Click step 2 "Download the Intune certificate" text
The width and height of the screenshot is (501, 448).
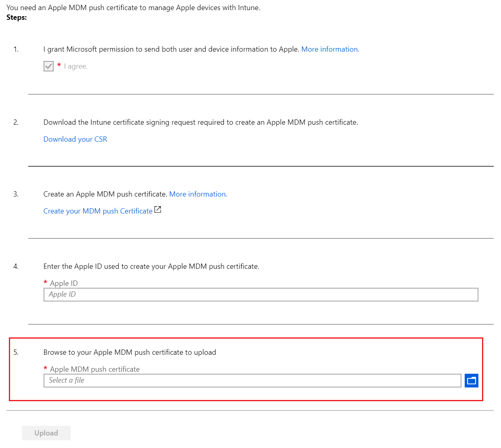200,122
